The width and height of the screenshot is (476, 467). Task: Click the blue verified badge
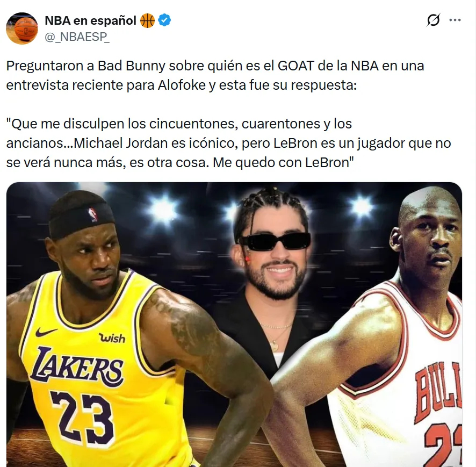(x=164, y=20)
